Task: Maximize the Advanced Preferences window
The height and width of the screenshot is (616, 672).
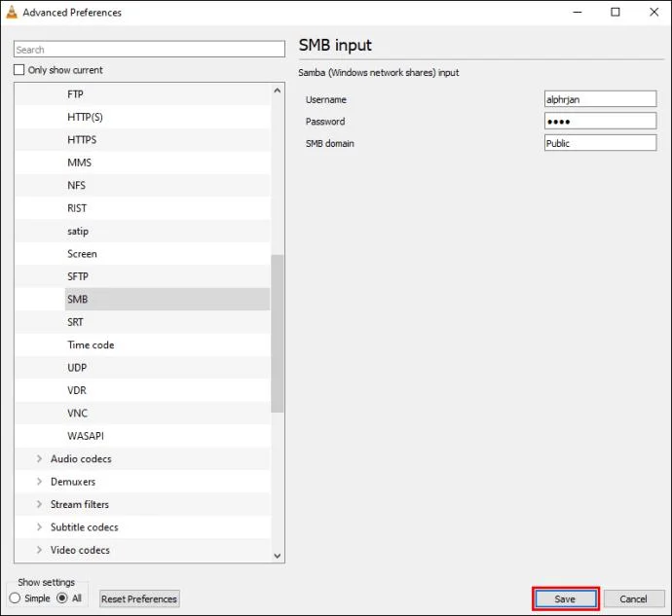Action: pos(616,12)
